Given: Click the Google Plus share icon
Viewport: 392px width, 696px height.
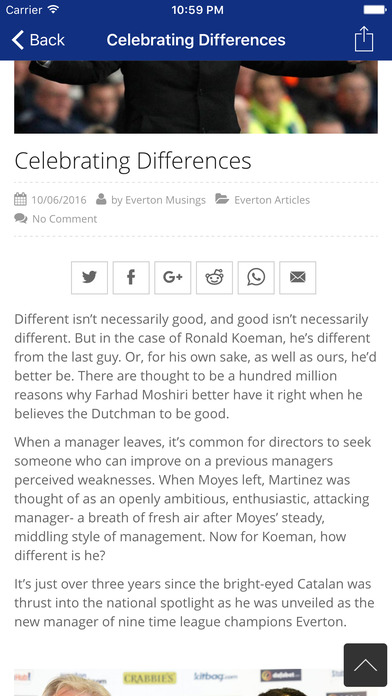Looking at the screenshot, I should (x=173, y=278).
